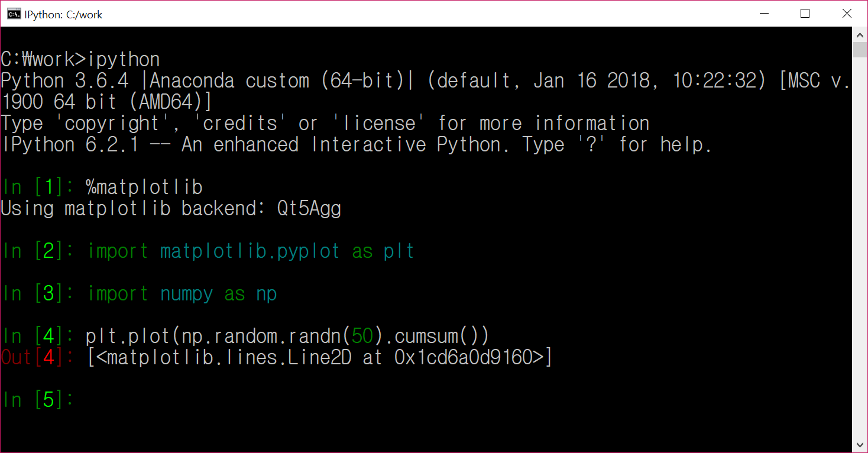Click the console system icon in title bar

pyautogui.click(x=14, y=14)
